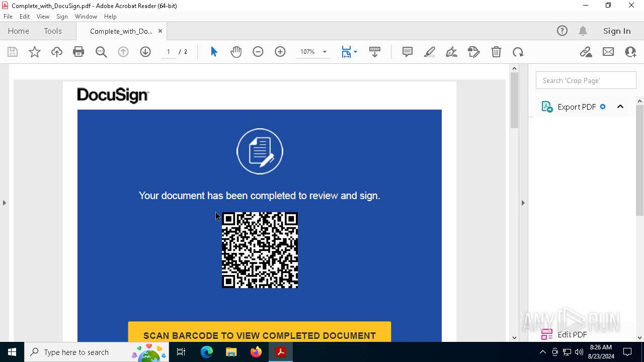644x362 pixels.
Task: Open the Edit menu
Action: (x=25, y=17)
